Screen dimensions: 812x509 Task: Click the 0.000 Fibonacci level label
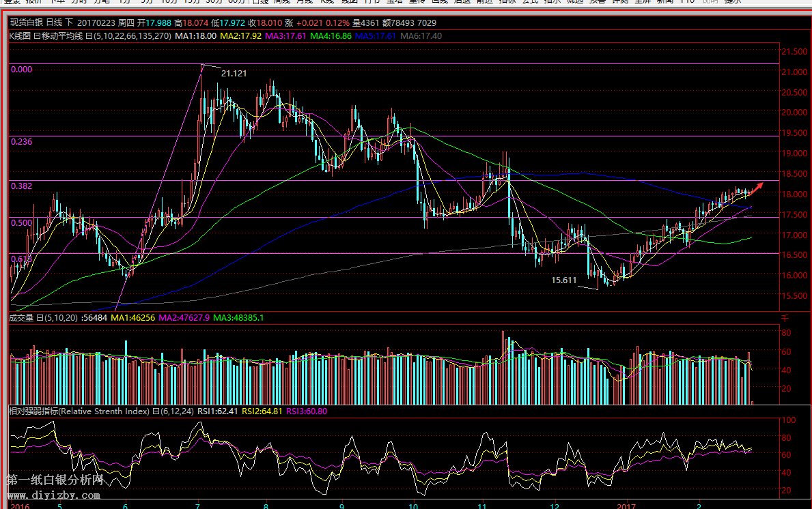pos(22,70)
